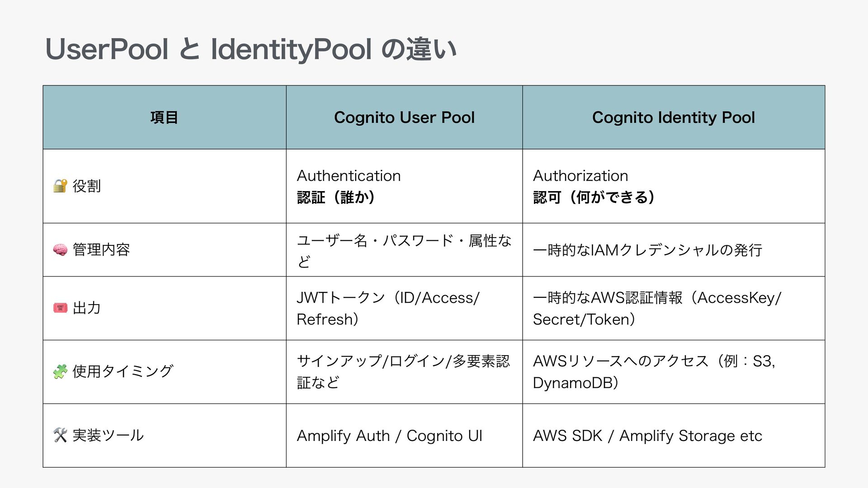Screen dimensions: 868x488
Task: Select the Authorization 認可 cell
Action: [x=594, y=186]
